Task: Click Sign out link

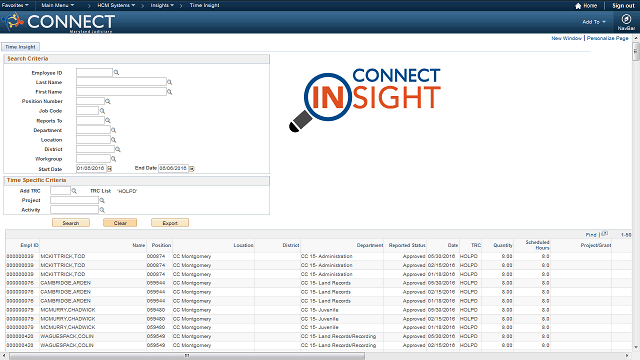Action: point(623,6)
